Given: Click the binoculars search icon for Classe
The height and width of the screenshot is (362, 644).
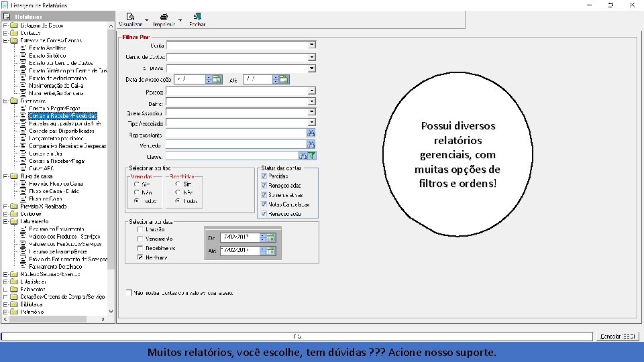Looking at the screenshot, I should tap(303, 156).
